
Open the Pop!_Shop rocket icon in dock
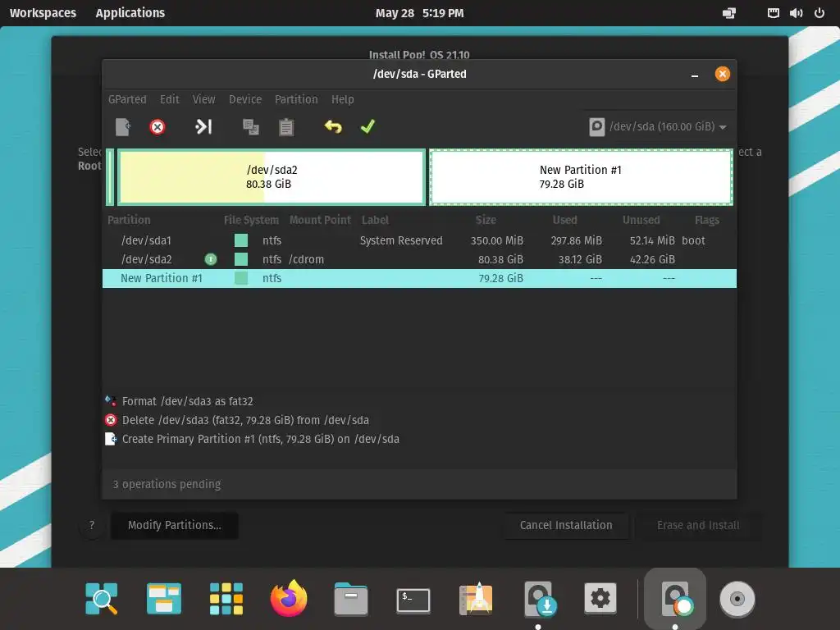[x=476, y=598]
